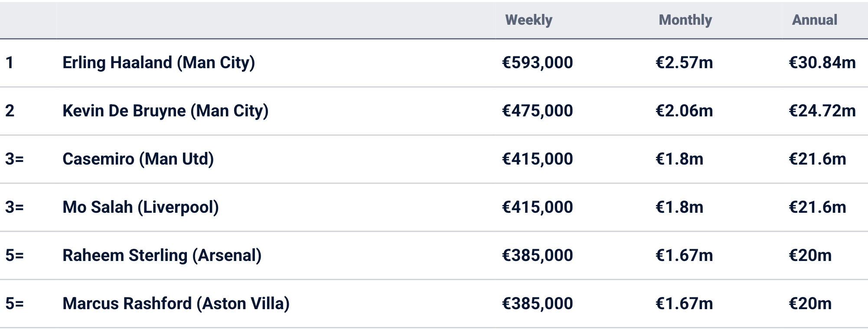Screen dimensions: 868x330
Task: Select Raheem Sterling (Arsenal) name
Action: [x=162, y=255]
